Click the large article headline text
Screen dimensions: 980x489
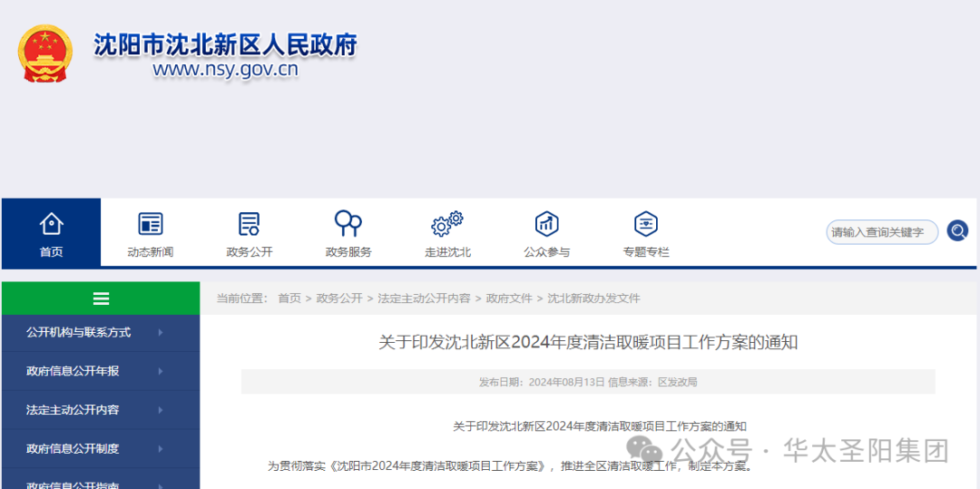588,343
